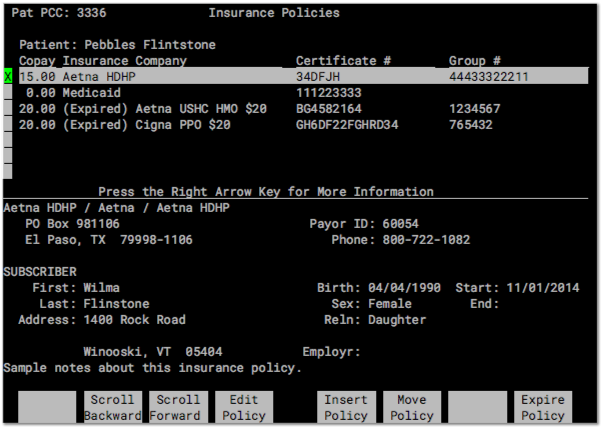Mark the selection box beside Cigna PPO $20
The width and height of the screenshot is (602, 428).
pyautogui.click(x=8, y=124)
